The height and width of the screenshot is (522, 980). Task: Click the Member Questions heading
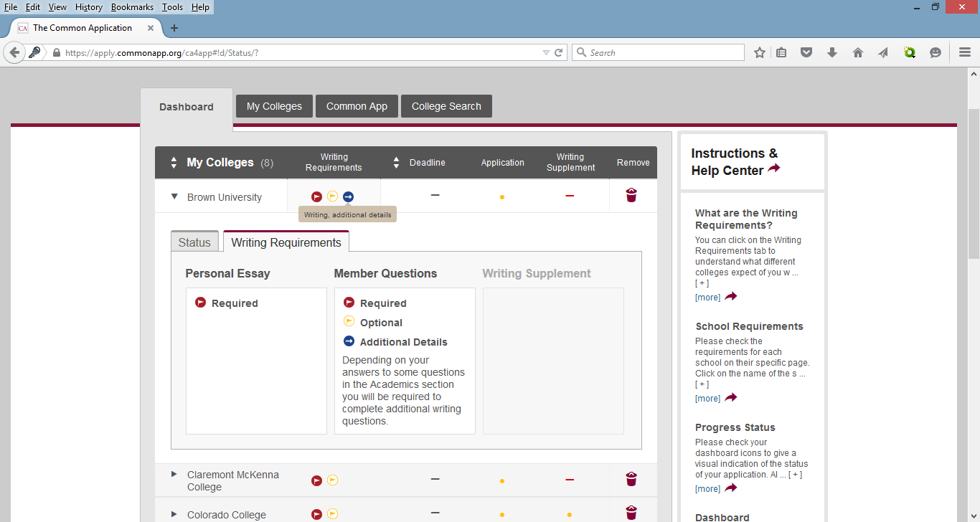385,273
